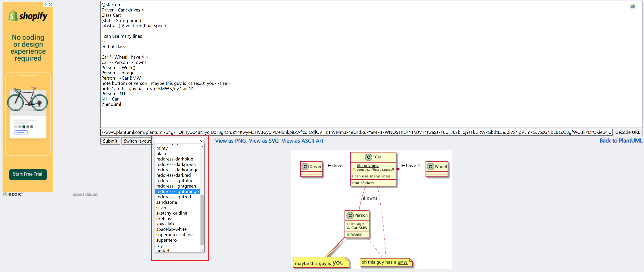Click into the PlantUML URL field
This screenshot has height=272, width=644.
356,132
